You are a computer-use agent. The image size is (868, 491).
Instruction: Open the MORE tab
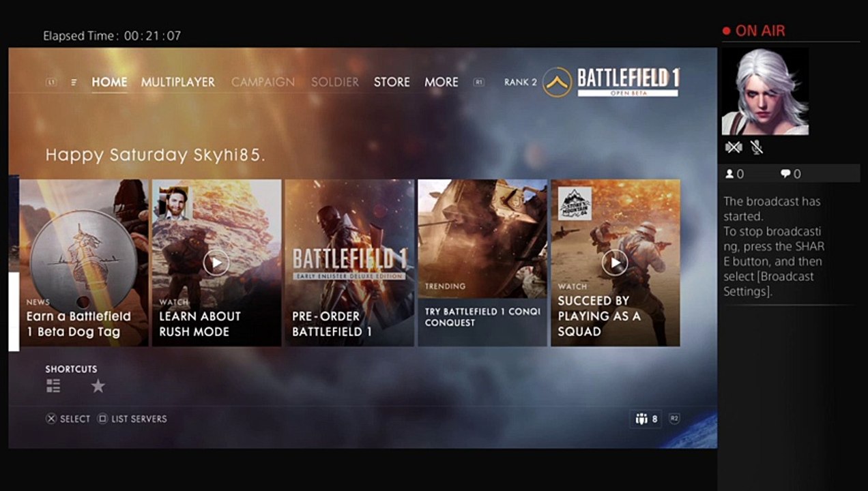[442, 82]
